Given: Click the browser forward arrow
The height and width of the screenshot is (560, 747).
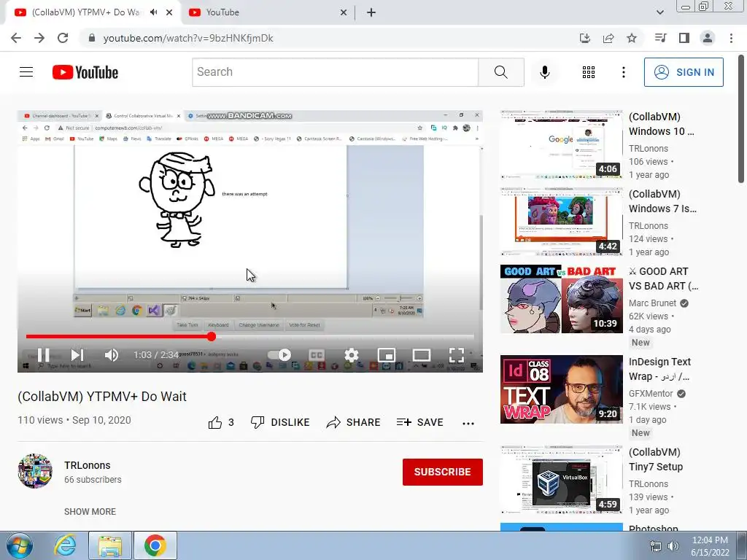Looking at the screenshot, I should 39,38.
